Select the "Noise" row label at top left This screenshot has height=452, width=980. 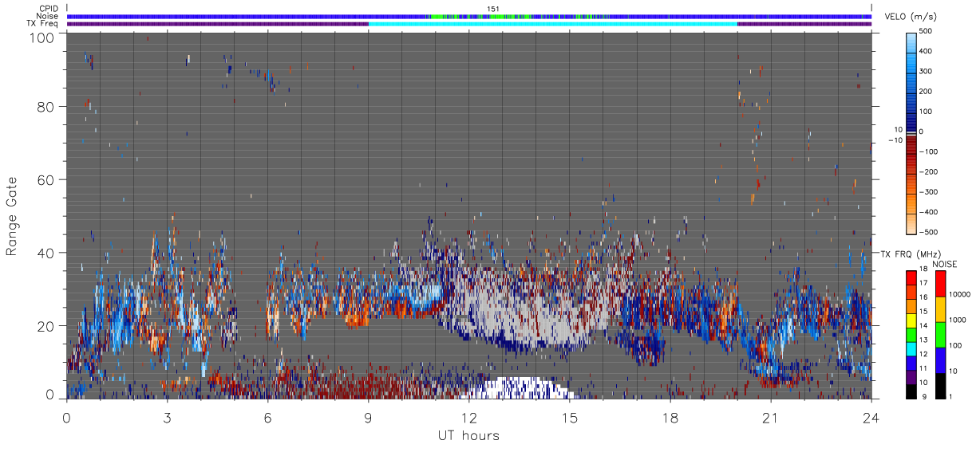click(48, 16)
